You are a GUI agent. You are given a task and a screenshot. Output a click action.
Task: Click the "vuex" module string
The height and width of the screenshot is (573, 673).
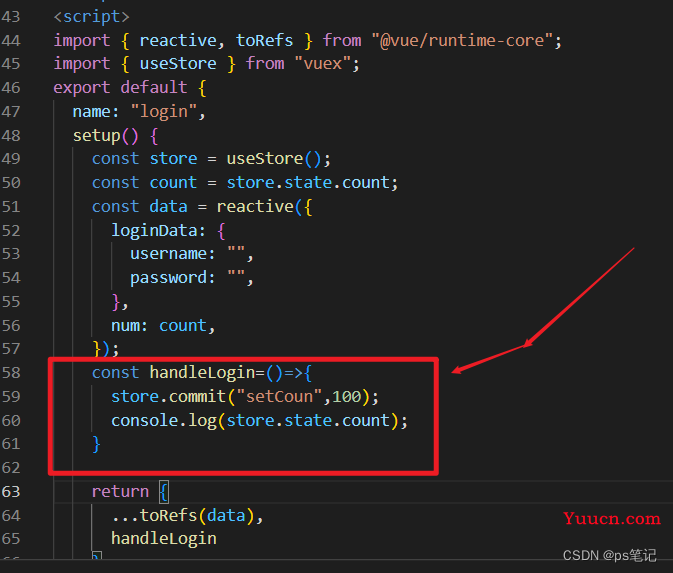point(323,64)
